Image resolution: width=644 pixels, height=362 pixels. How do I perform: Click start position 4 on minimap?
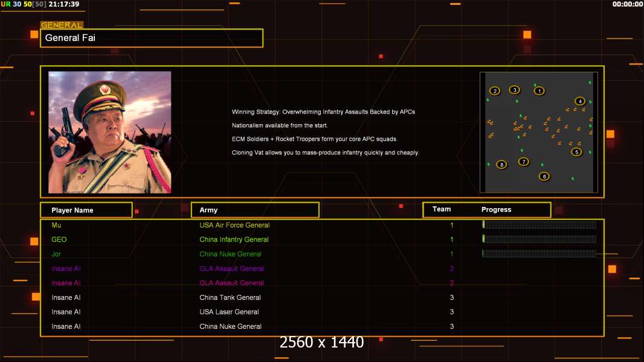point(580,101)
